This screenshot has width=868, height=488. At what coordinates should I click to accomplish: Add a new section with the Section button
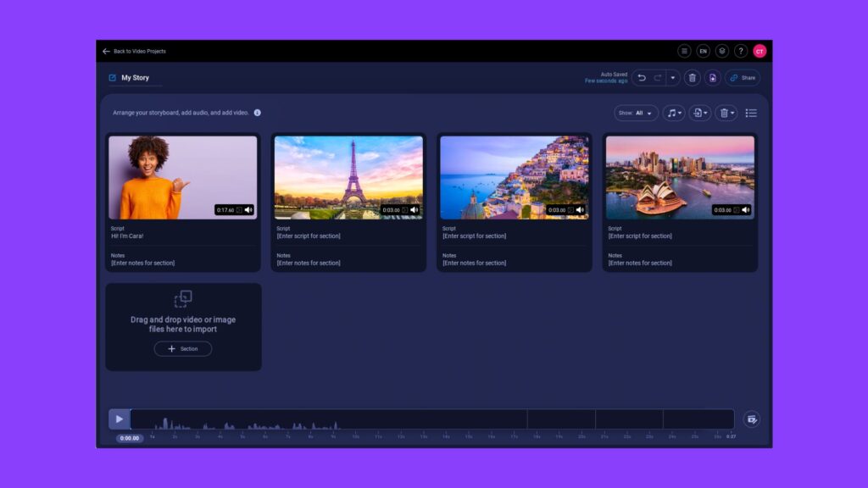182,348
